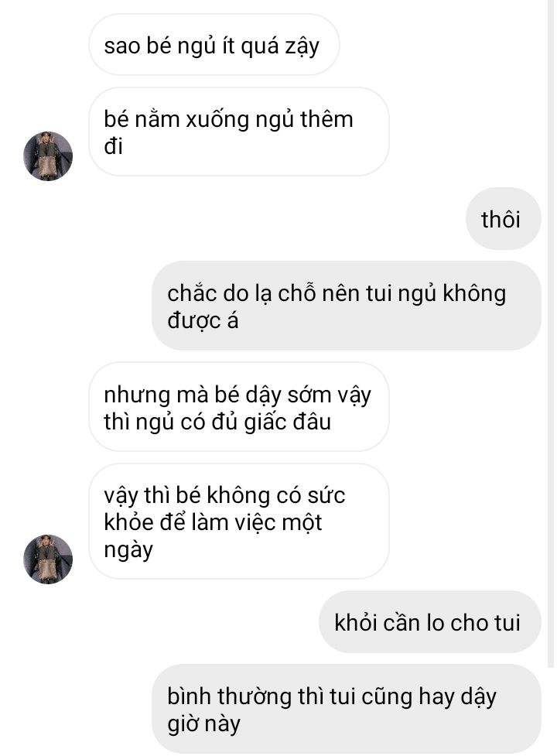Screen dimensions: 557x756
Task: Select the message "nhưng mà bé dậy sớm vậy"
Action: tap(238, 407)
